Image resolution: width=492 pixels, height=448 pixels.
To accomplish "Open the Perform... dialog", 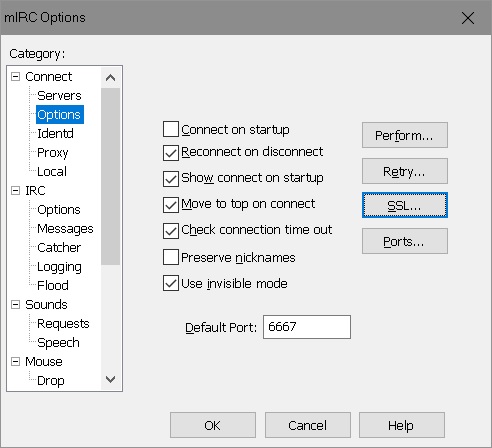I will tap(405, 135).
